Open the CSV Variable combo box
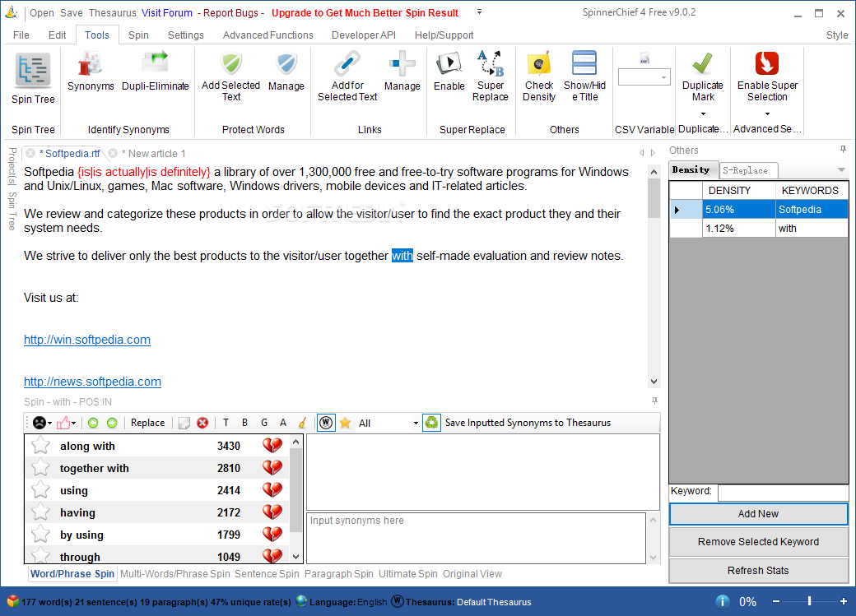 click(x=644, y=77)
